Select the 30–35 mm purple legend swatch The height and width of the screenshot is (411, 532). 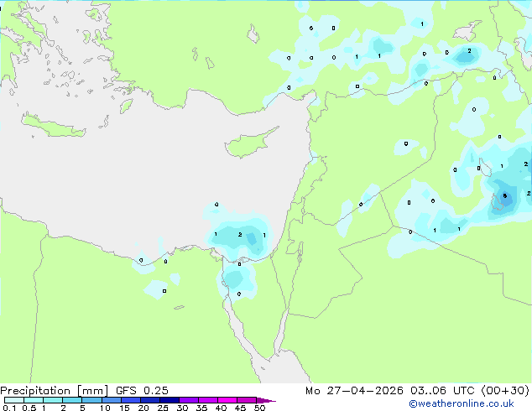[x=188, y=400]
